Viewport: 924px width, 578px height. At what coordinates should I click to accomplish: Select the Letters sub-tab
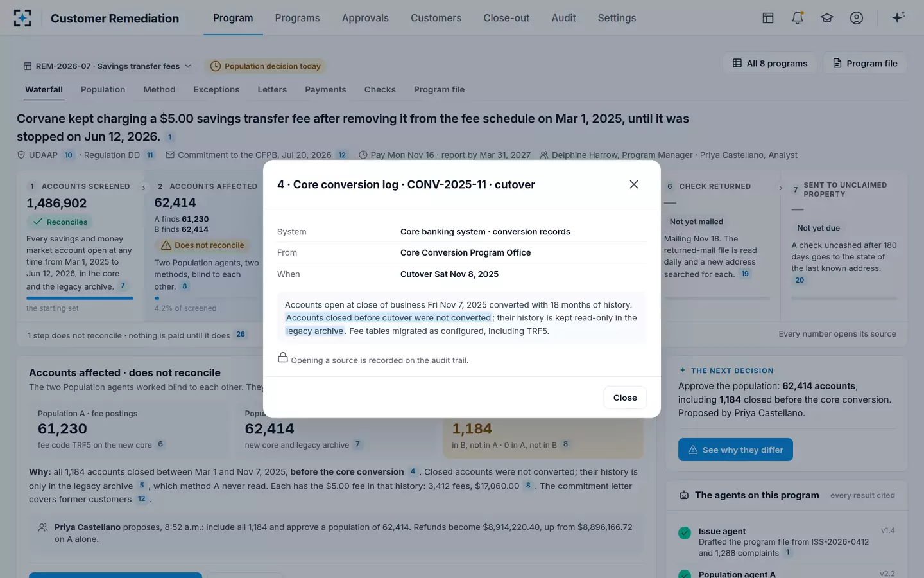(272, 89)
